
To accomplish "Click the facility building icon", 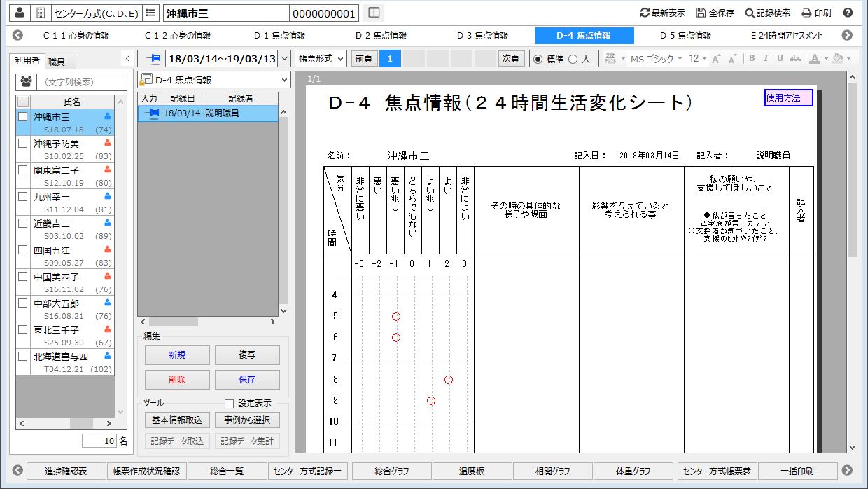I will (x=41, y=13).
